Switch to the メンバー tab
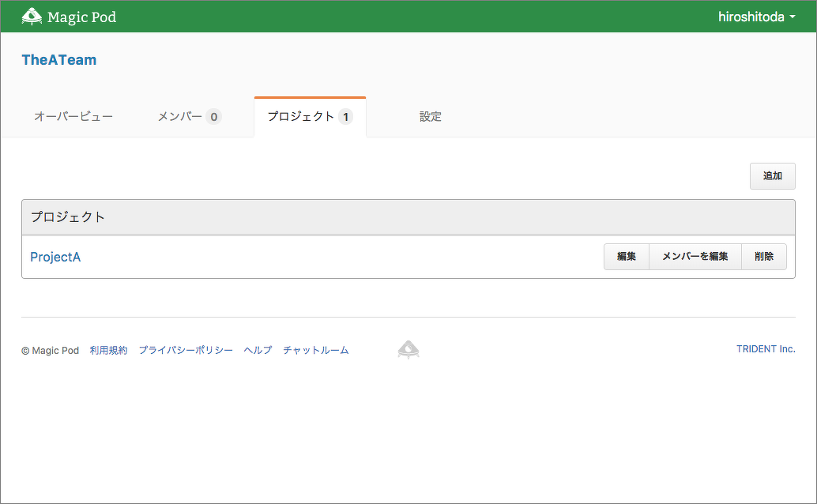Viewport: 817px width, 504px height. tap(189, 117)
